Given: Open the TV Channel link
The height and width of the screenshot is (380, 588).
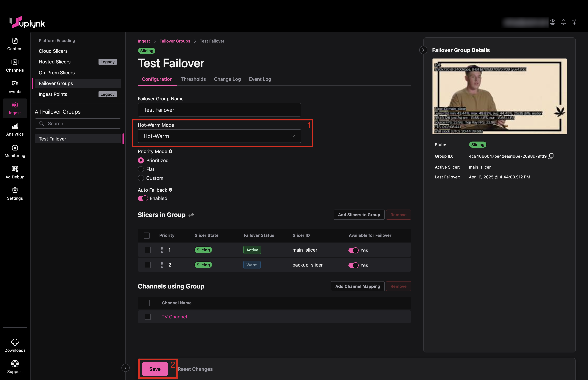Looking at the screenshot, I should (174, 317).
